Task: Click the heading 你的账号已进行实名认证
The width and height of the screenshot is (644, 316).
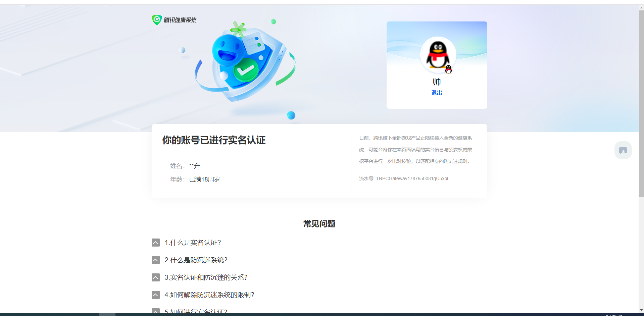Action: tap(214, 140)
